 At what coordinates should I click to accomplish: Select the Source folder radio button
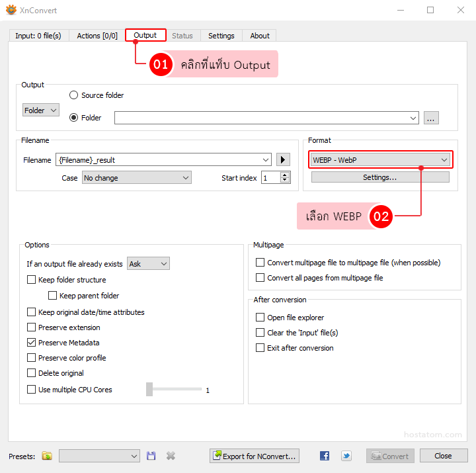74,95
